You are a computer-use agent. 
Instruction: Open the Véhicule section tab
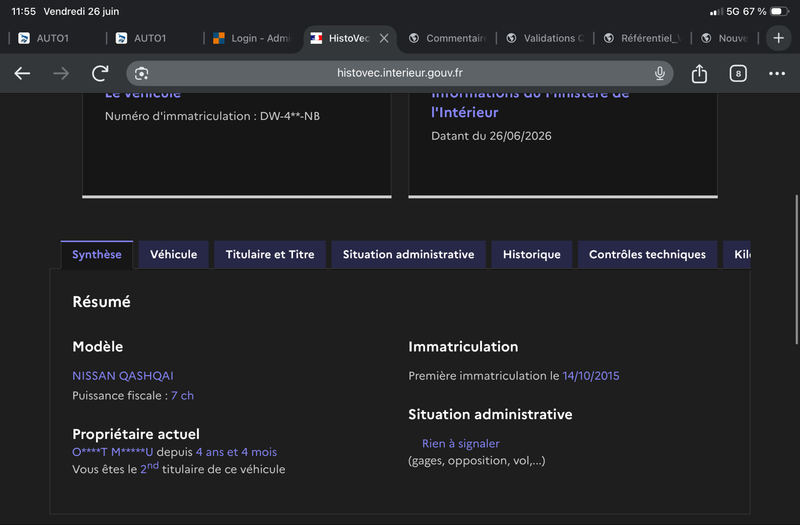coord(173,254)
